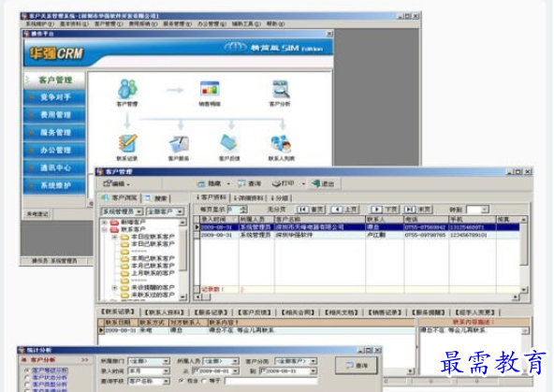The width and height of the screenshot is (554, 392).
Task: Click the red folder beside 新增客户
Action: coord(114,222)
